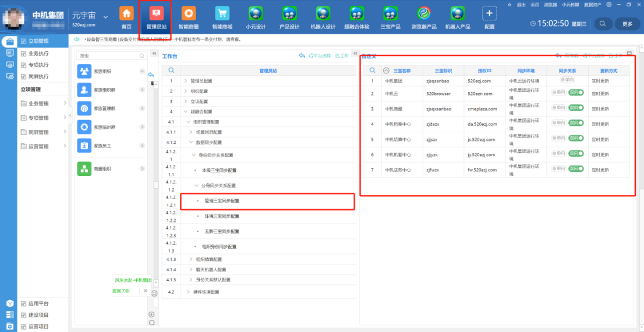Open the 浏览器产品 app icon
The height and width of the screenshot is (332, 644).
[x=424, y=13]
